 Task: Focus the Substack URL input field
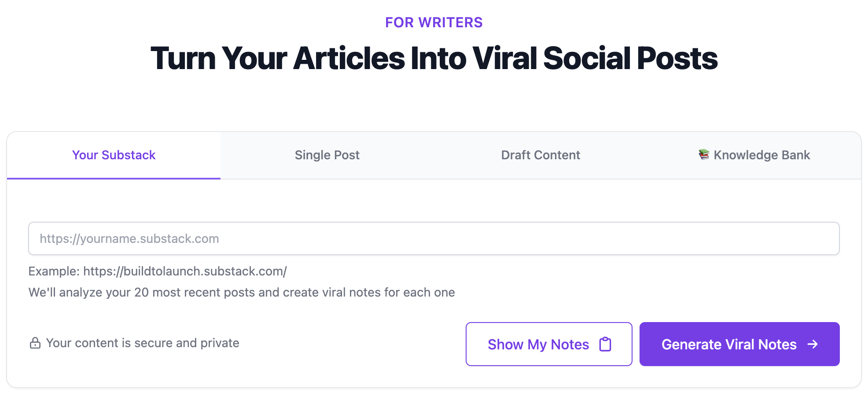434,238
